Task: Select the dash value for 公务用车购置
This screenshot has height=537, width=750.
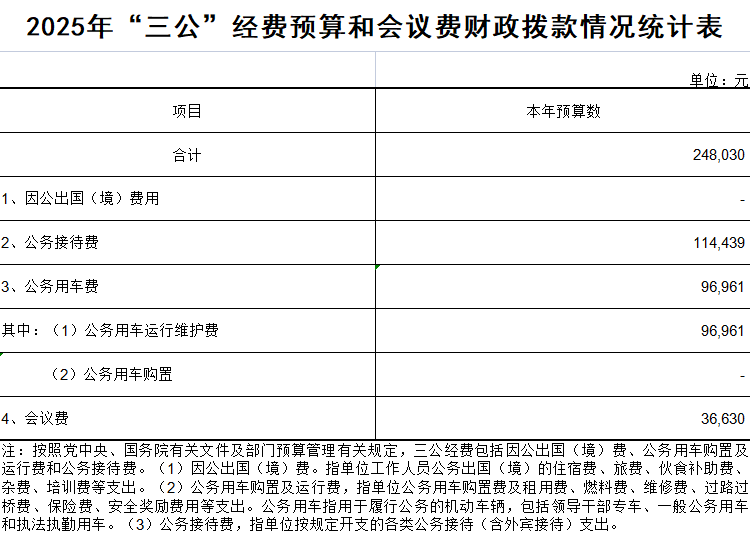Action: [742, 375]
